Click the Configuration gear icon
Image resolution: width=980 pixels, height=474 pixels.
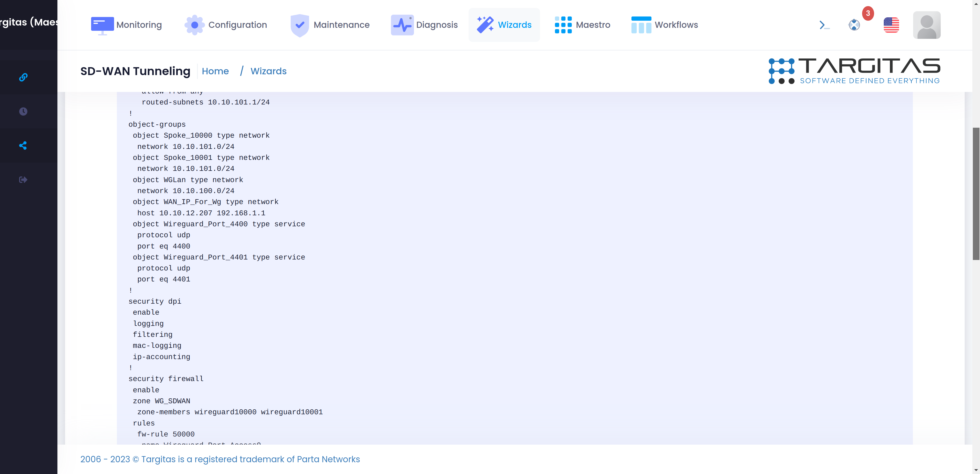point(194,25)
